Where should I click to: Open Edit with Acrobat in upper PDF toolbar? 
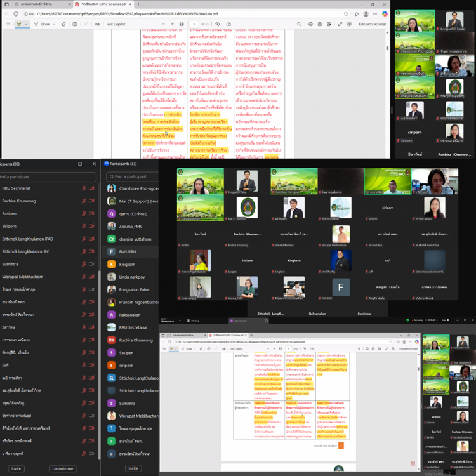(371, 24)
